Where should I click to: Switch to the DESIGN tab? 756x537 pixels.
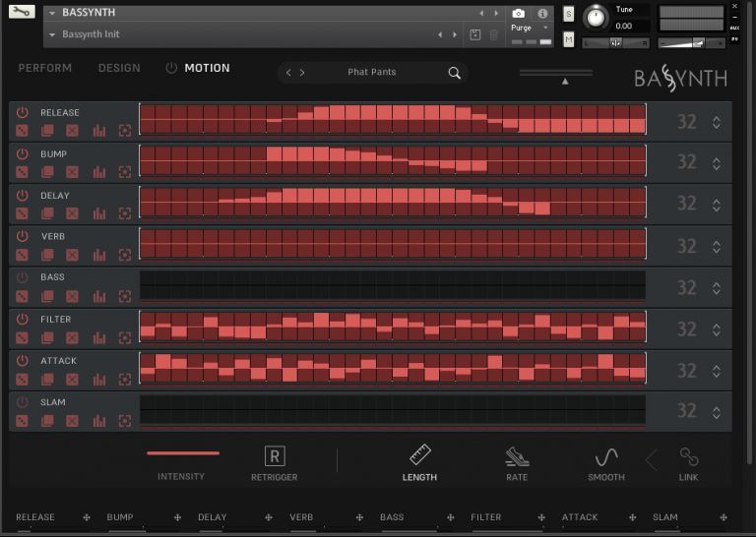119,68
